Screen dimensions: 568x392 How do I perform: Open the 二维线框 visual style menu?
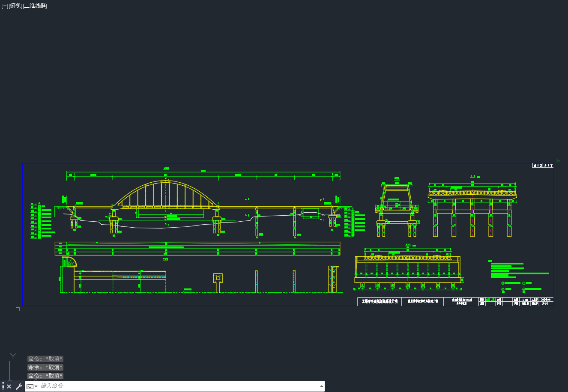click(35, 6)
